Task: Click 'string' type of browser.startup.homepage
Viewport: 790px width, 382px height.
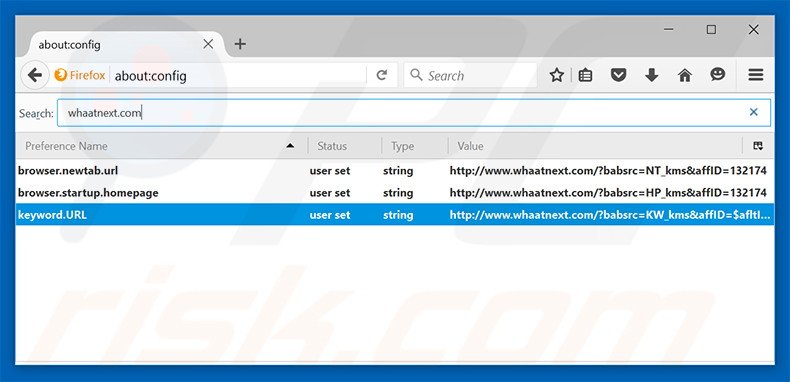Action: point(398,193)
